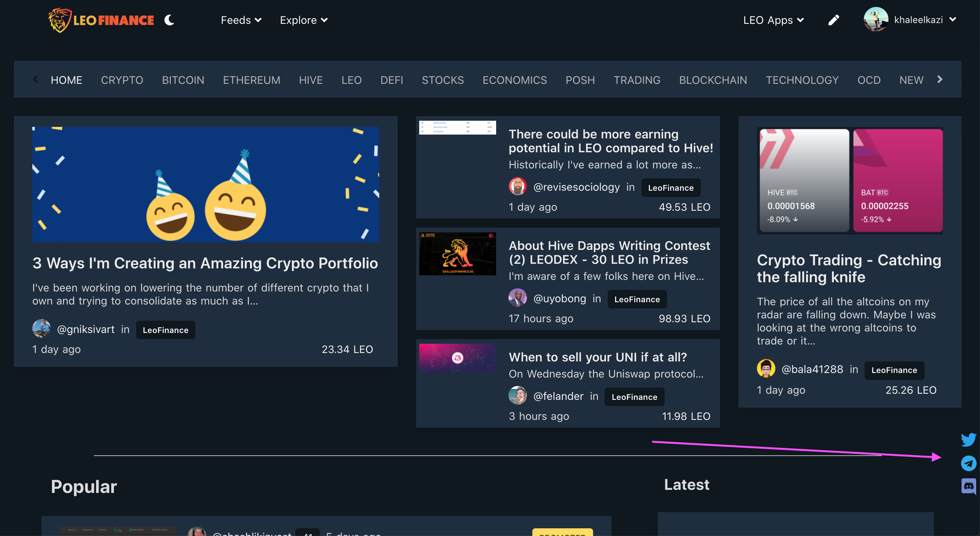Click LeoFinance tag on revisesociology post
Screen dimensions: 980x536
tap(671, 188)
